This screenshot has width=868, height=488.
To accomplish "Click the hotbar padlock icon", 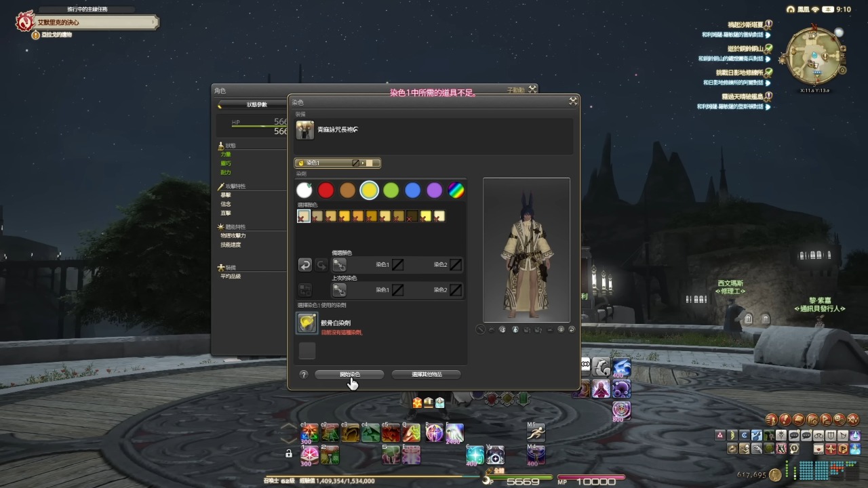I will pos(289,453).
